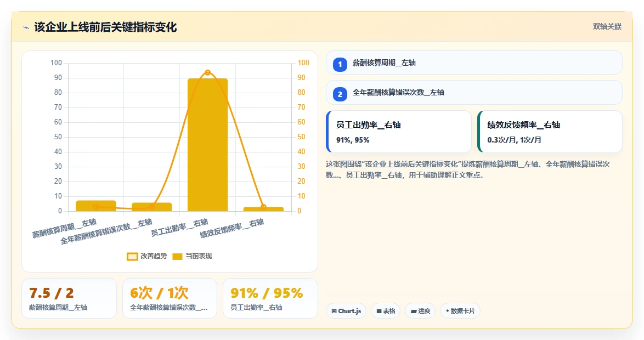
Task: Open list item 2 全年薪酬核算错误次数__左轴
Action: pyautogui.click(x=474, y=92)
